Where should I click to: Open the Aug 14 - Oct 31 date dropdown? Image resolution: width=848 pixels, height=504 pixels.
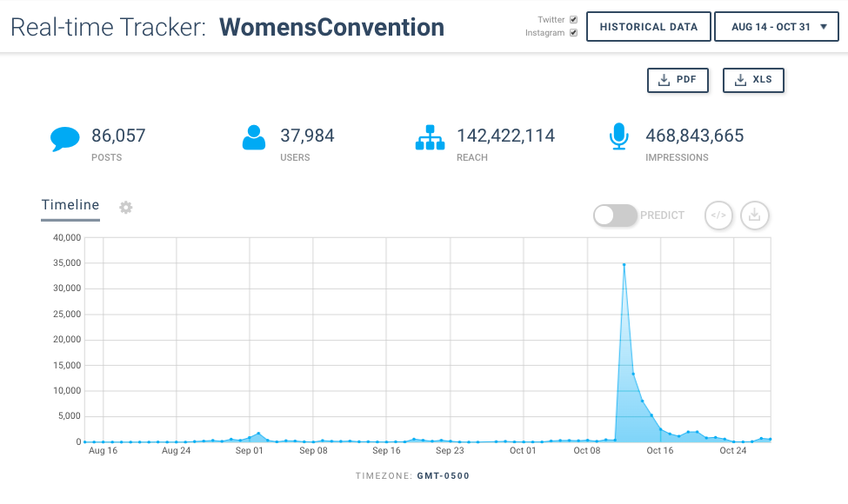point(777,26)
